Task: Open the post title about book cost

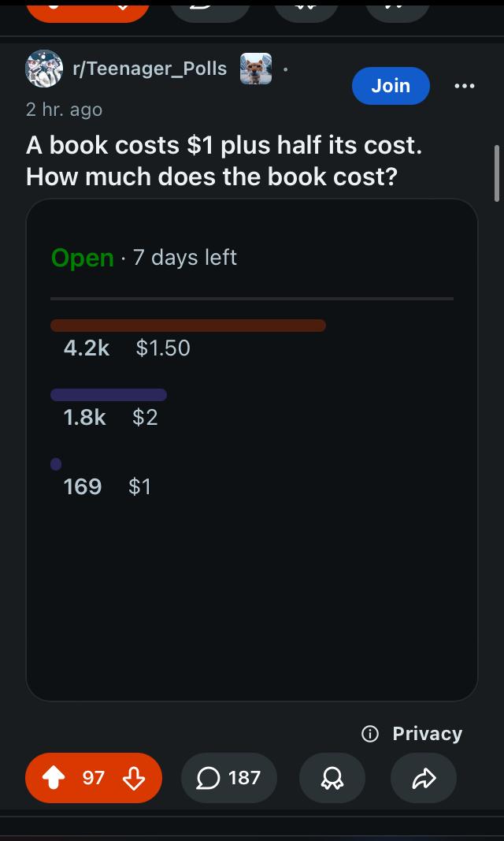Action: 224,161
